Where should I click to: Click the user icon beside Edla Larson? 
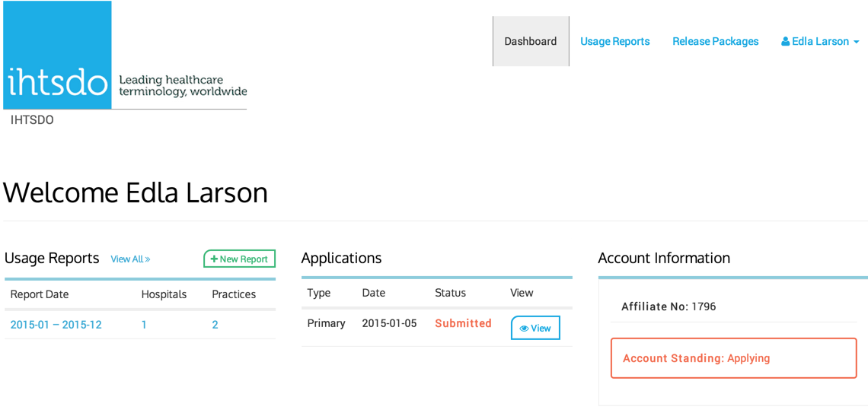(785, 42)
